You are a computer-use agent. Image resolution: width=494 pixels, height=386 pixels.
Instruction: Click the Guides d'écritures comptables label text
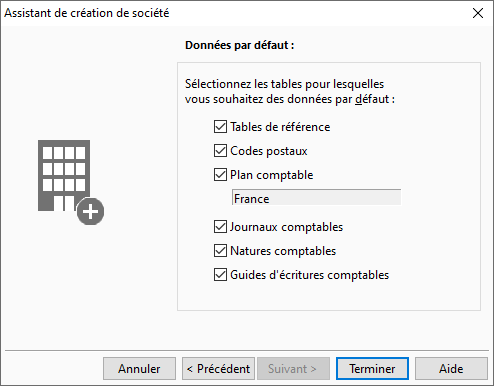tap(310, 275)
